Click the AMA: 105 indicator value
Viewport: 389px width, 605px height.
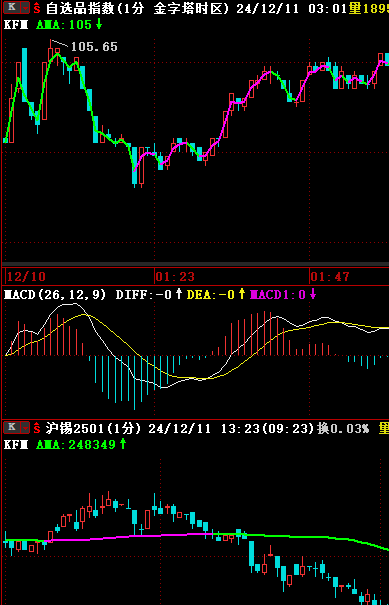coord(69,25)
